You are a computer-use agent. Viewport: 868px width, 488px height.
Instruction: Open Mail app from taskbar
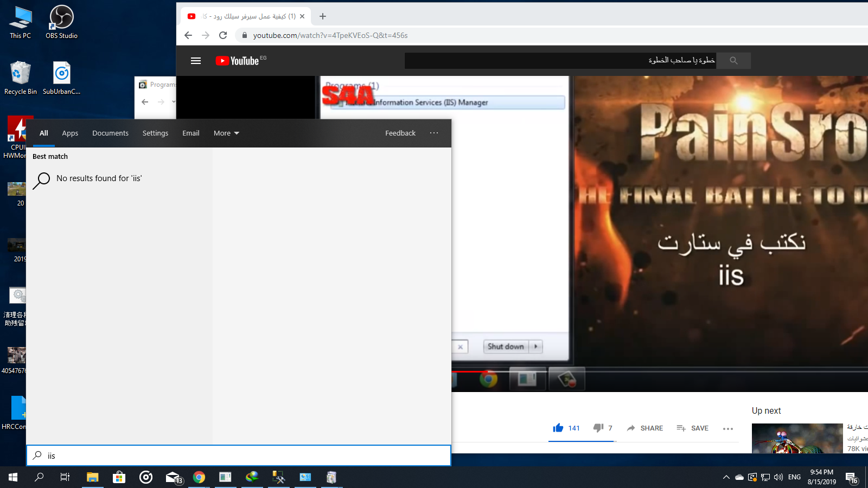pos(173,477)
